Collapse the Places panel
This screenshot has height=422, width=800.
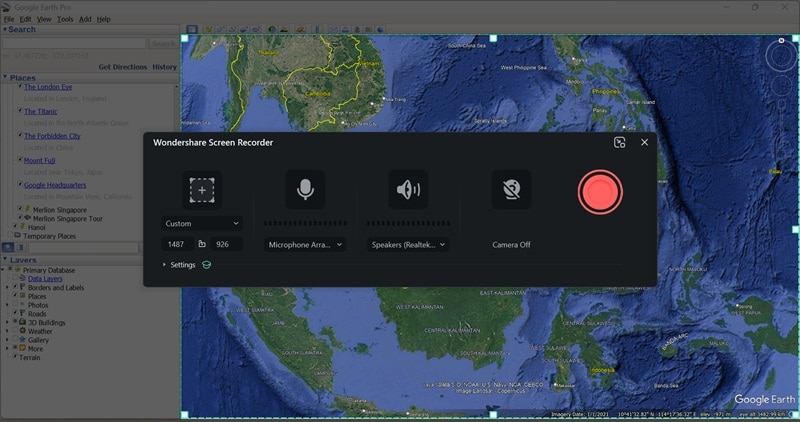click(x=5, y=78)
